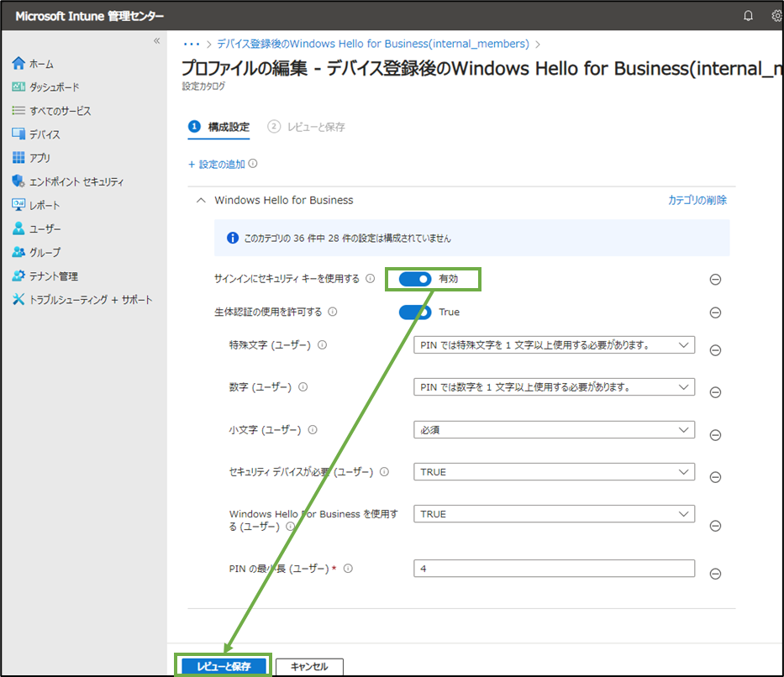This screenshot has height=677, width=784.
Task: Open ホーム in the sidebar
Action: tap(41, 64)
